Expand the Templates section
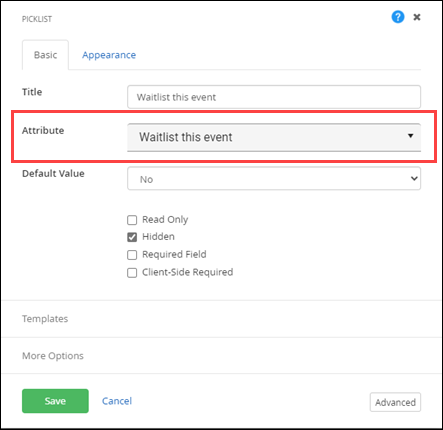 coord(221,319)
